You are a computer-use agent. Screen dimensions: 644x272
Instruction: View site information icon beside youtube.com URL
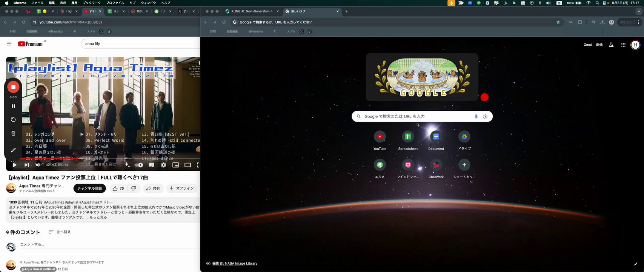tap(34, 22)
